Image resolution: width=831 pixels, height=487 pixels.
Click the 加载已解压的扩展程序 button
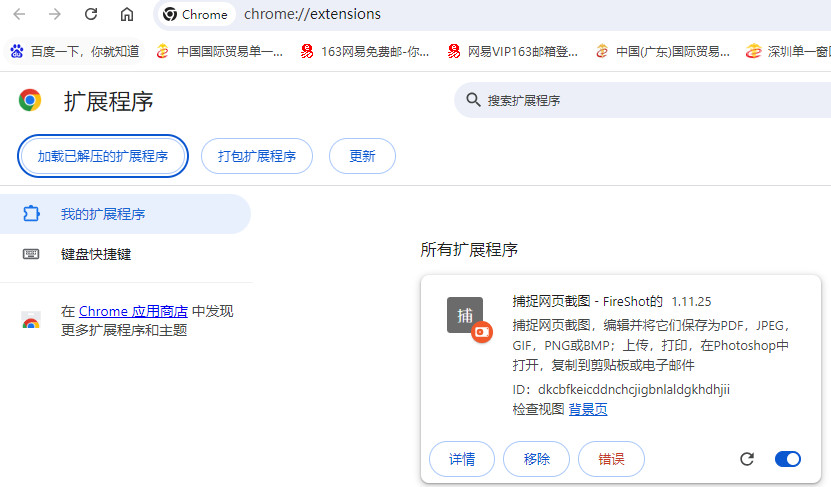[x=103, y=156]
